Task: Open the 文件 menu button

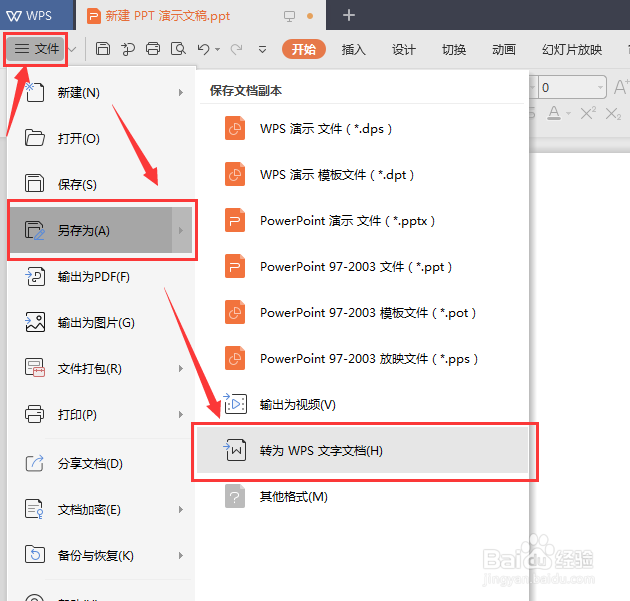Action: [x=37, y=49]
